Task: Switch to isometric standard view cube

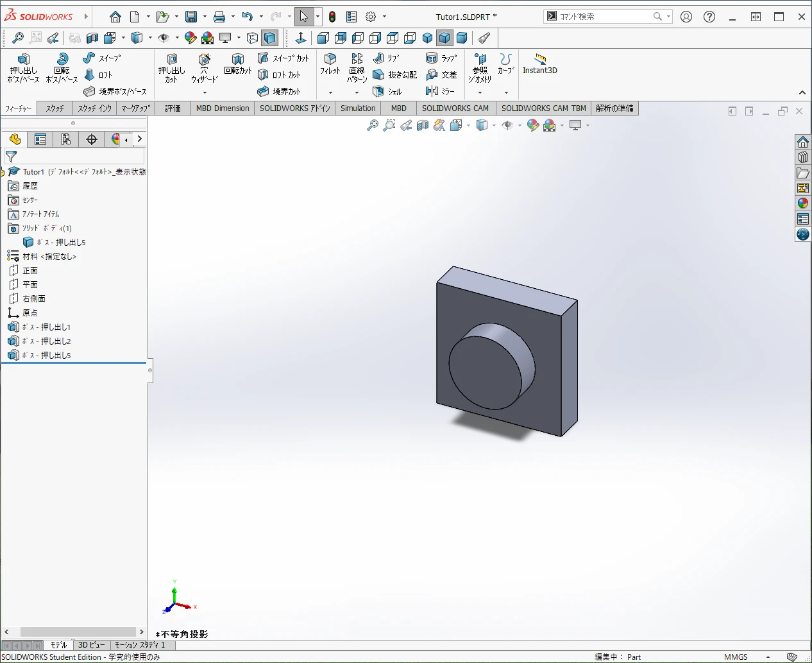Action: click(x=427, y=38)
